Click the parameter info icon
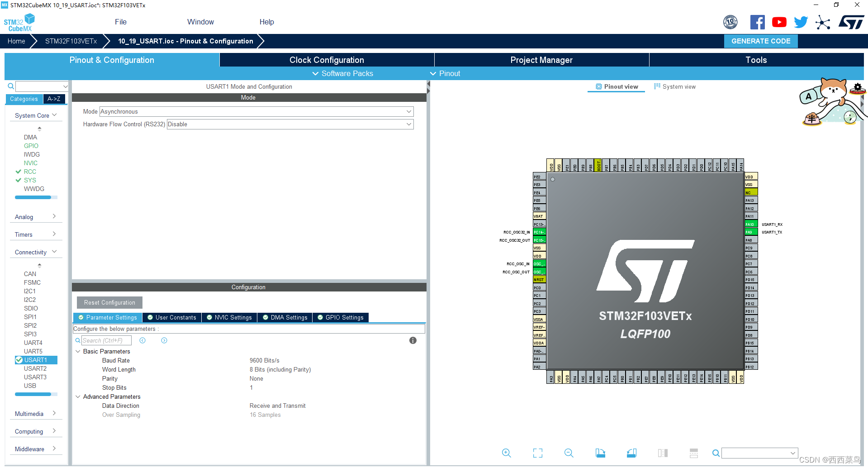 (413, 340)
